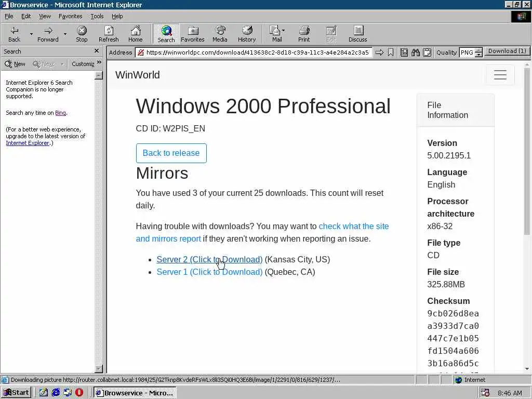Close the Search pane

(x=96, y=51)
